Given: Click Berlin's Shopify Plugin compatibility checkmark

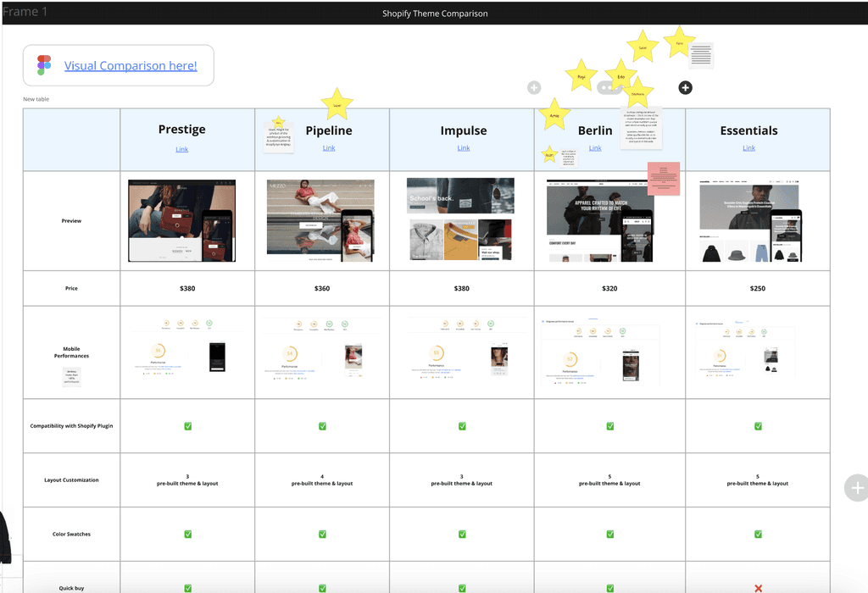Looking at the screenshot, I should pos(609,426).
